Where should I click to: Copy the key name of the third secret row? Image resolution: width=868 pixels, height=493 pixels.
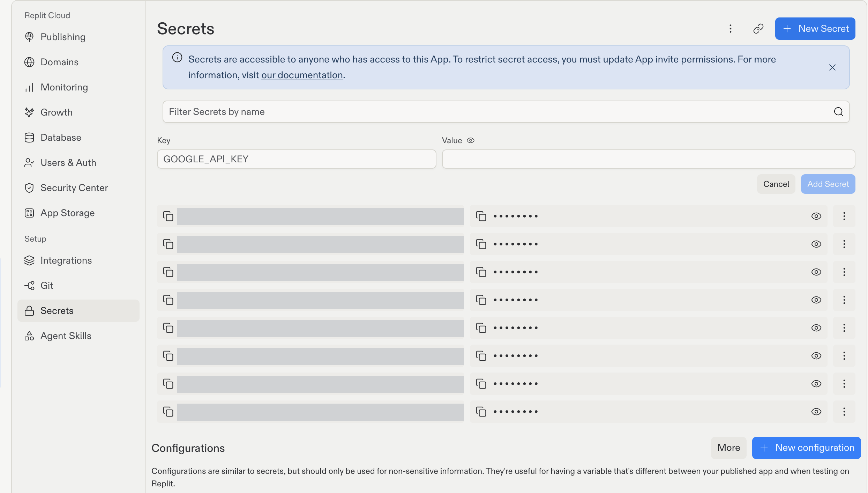168,272
